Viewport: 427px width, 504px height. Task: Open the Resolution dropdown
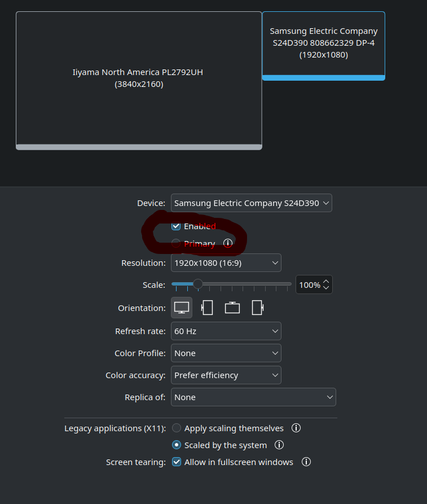click(x=226, y=262)
